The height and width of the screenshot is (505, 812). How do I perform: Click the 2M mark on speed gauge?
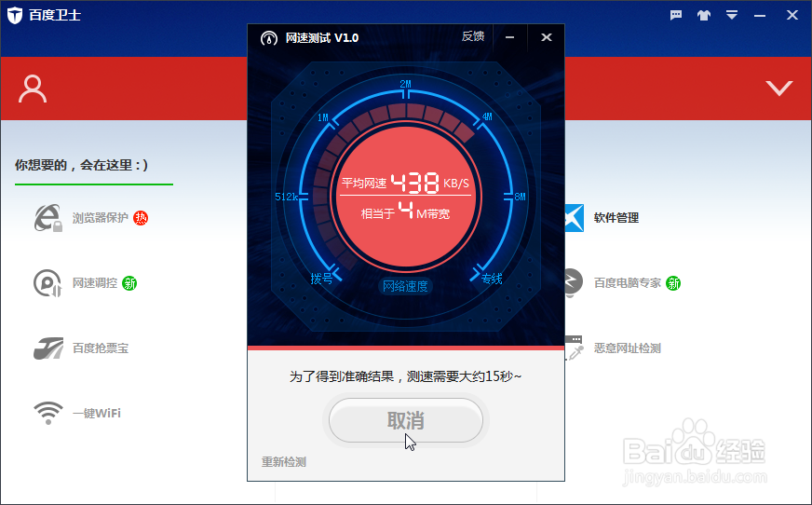(405, 84)
